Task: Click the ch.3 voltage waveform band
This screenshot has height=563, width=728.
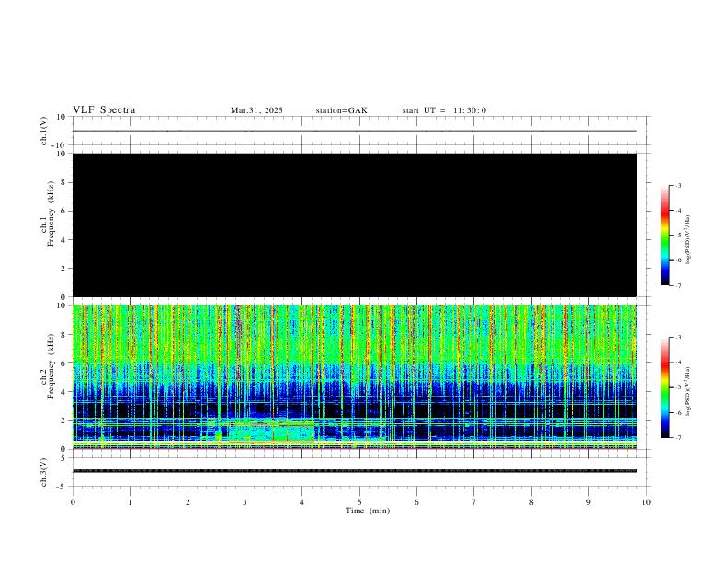Action: 355,471
